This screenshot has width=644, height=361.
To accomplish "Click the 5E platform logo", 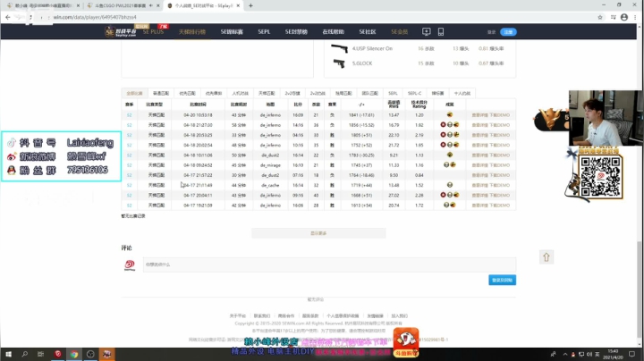I will click(x=121, y=31).
